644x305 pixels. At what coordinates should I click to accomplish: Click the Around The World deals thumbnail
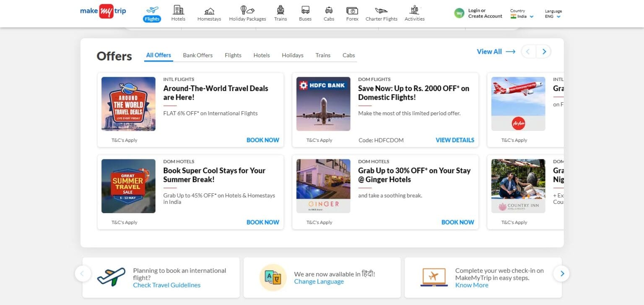pyautogui.click(x=128, y=104)
